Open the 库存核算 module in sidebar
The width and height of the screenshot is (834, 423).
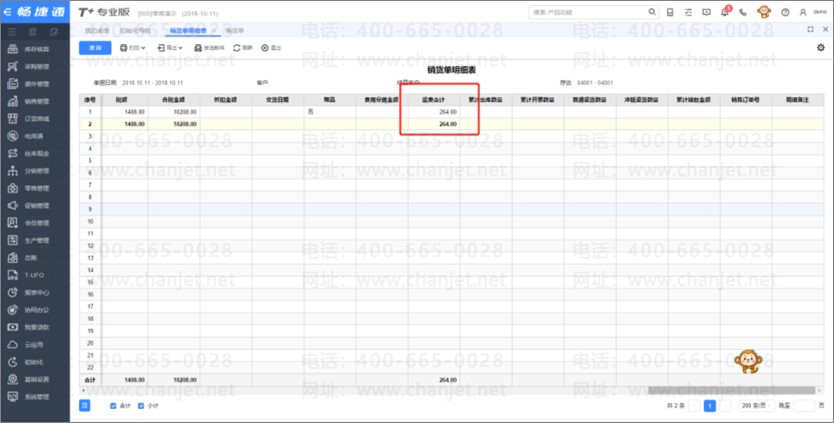tap(35, 49)
